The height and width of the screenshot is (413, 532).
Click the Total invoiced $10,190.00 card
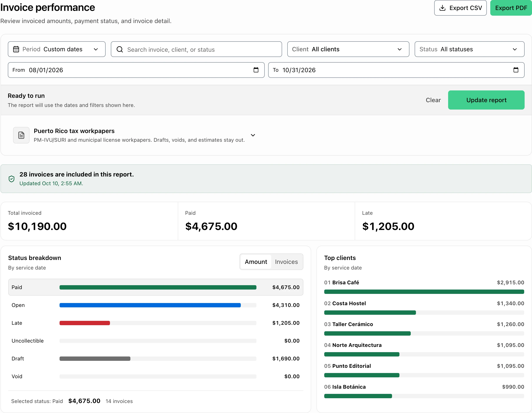click(89, 221)
